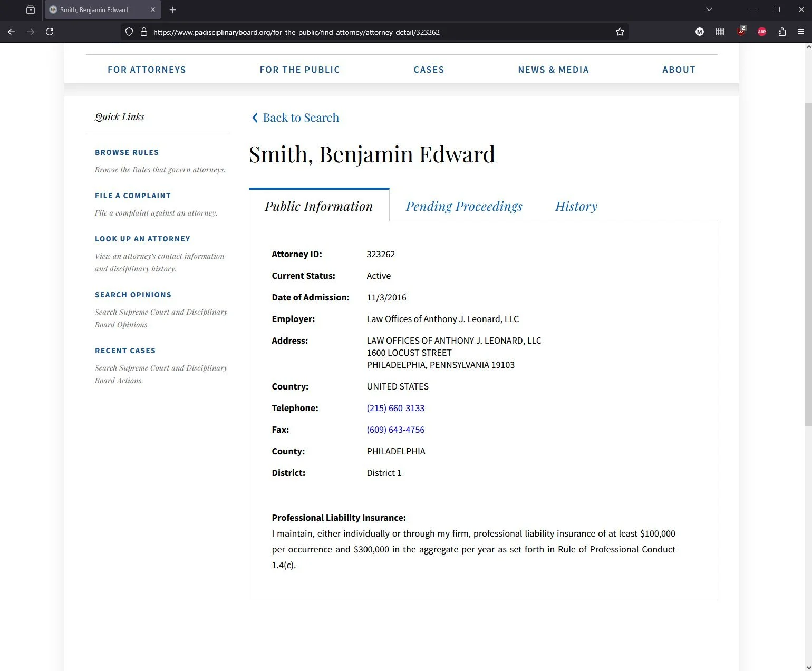The height and width of the screenshot is (671, 812).
Task: Switch to the Pending Proceedings tab
Action: 464,206
